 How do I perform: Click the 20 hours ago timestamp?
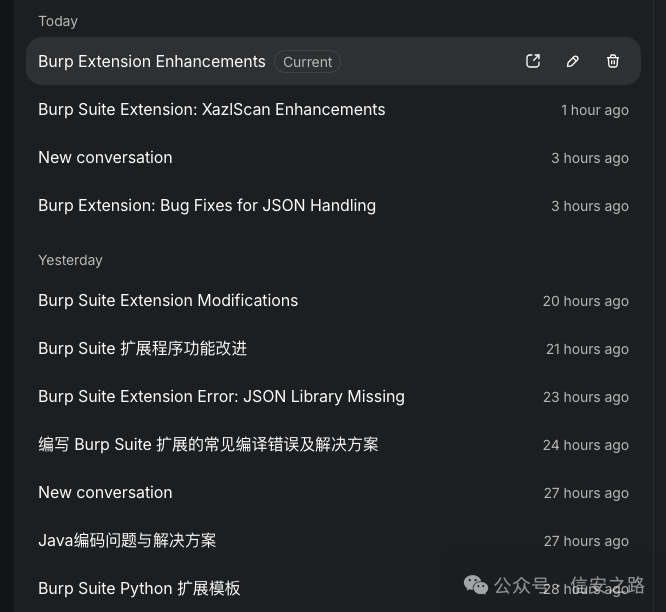pos(586,302)
